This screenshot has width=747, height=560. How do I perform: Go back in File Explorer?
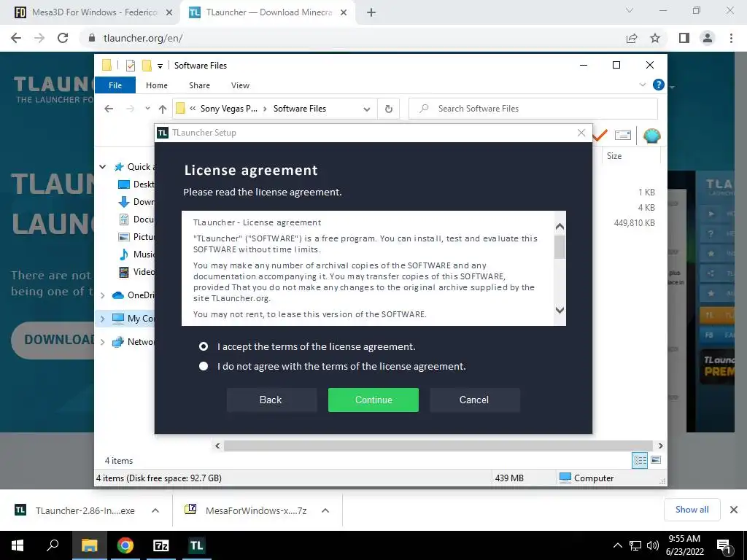click(x=109, y=109)
